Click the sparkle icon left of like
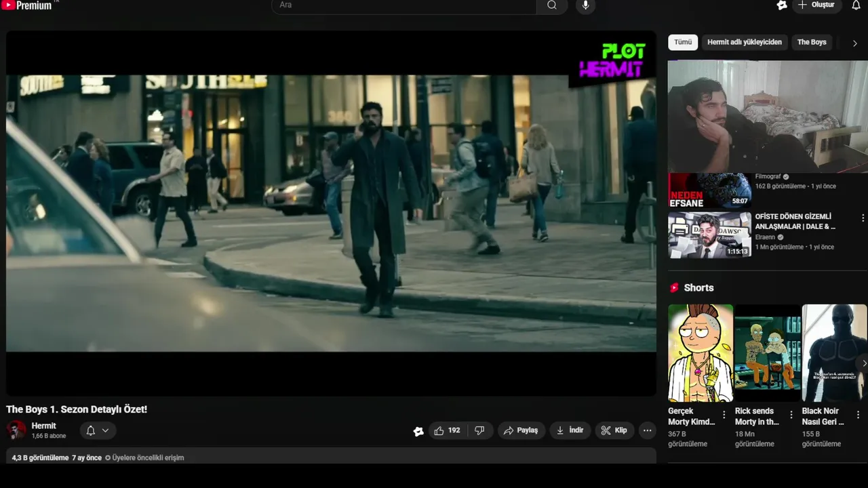Viewport: 868px width, 488px height. pos(418,431)
